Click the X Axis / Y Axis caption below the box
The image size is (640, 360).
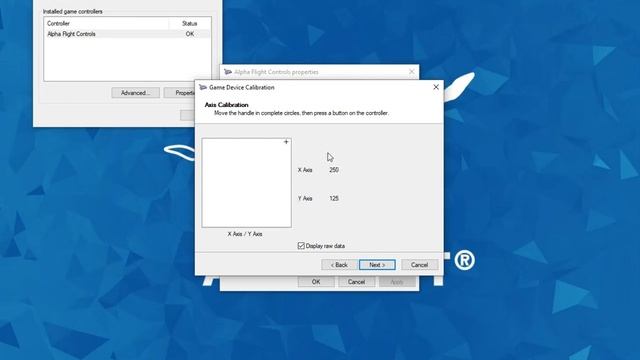pos(245,234)
